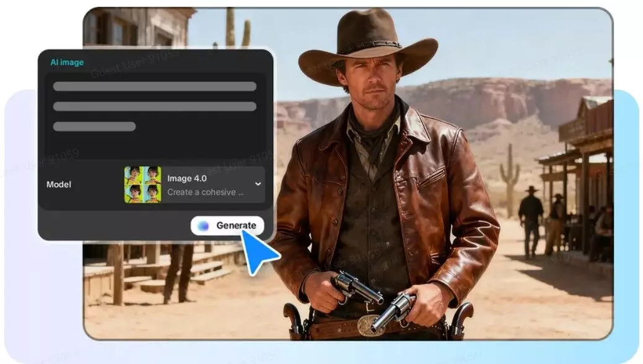Click the AI image panel title

67,63
